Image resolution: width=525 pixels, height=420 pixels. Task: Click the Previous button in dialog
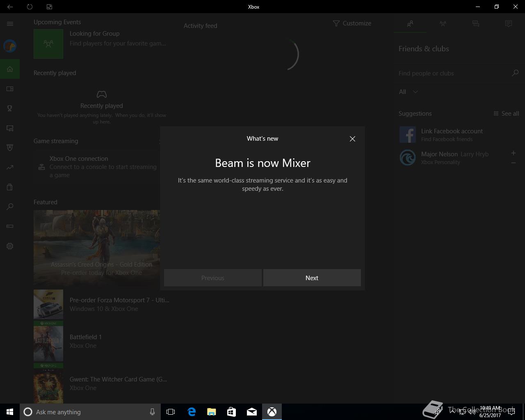(x=213, y=278)
